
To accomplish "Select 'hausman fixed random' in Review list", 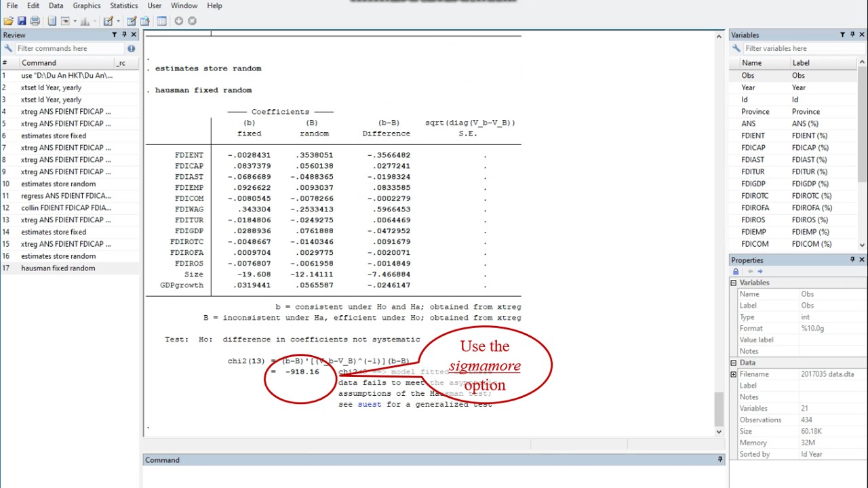I will 58,268.
